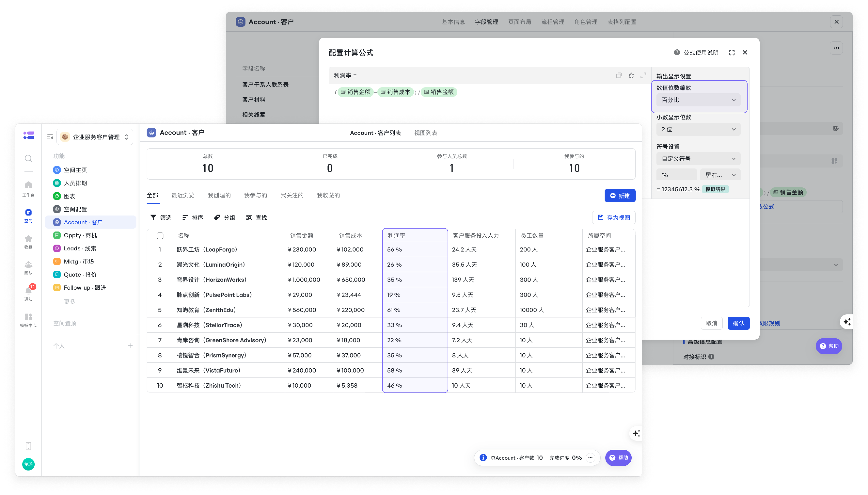
Task: Open the 小数显示位数 2 位 dropdown
Action: tap(698, 129)
